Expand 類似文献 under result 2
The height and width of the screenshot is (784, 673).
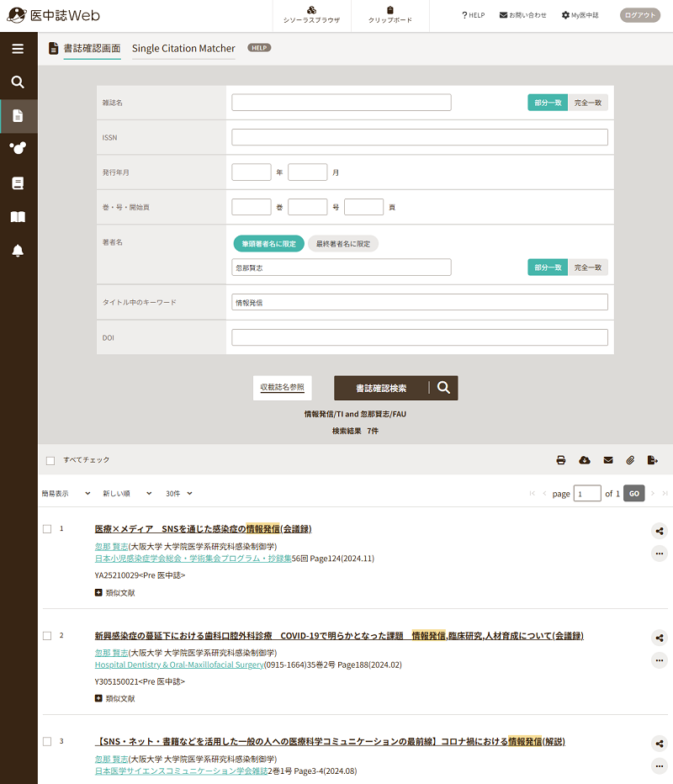[x=115, y=699]
